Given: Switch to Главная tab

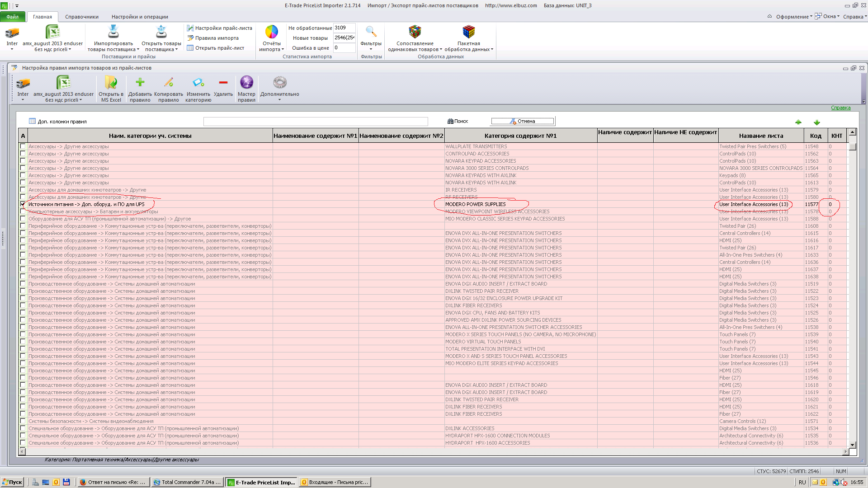Looking at the screenshot, I should tap(42, 17).
